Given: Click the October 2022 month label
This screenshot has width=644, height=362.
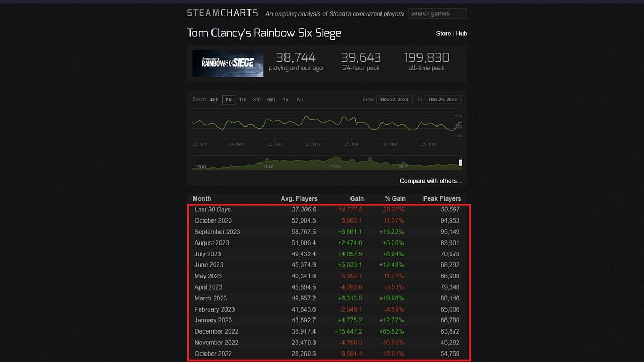Looking at the screenshot, I should [213, 353].
